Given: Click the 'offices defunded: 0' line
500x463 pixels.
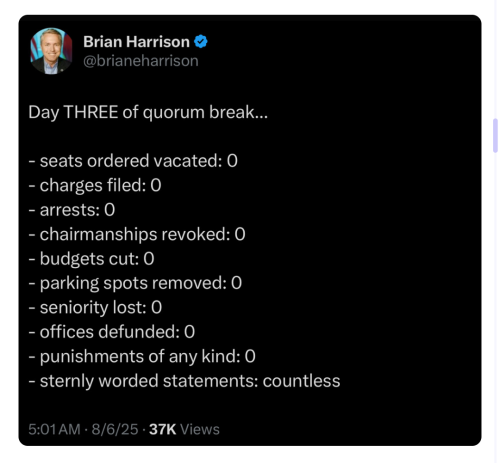Looking at the screenshot, I should (x=112, y=332).
